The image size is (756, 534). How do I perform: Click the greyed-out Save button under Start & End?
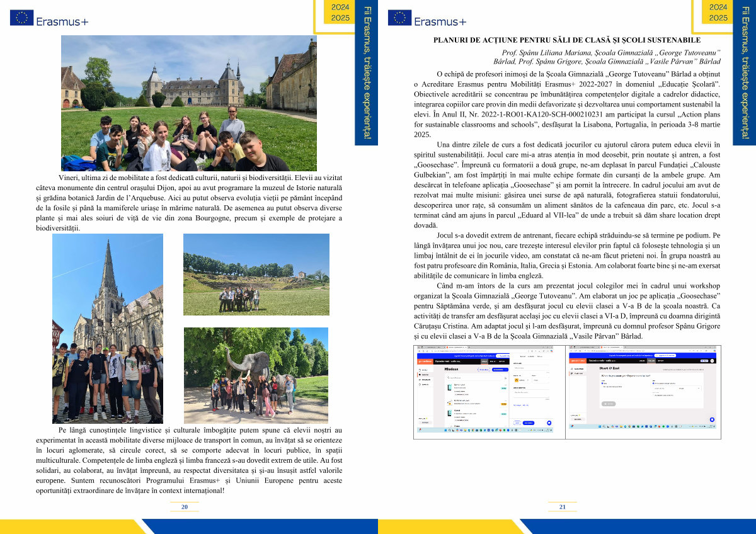(x=609, y=403)
